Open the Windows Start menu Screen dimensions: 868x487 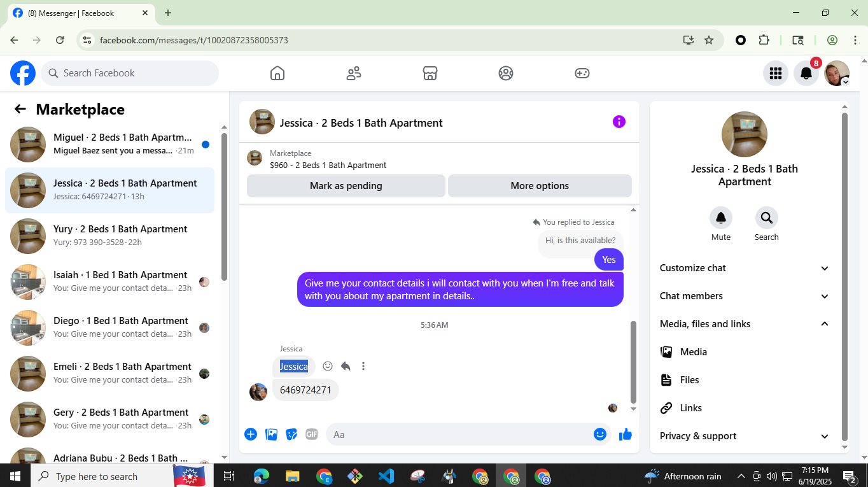[x=15, y=476]
